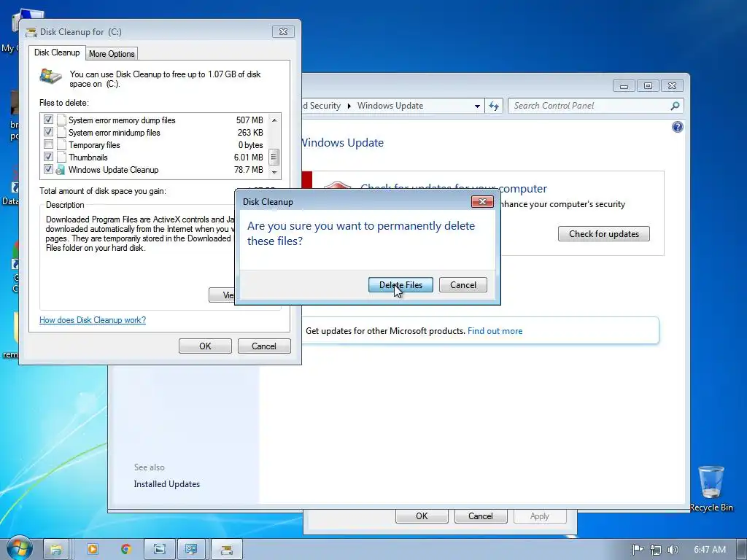Uncheck System error minidump files
The width and height of the screenshot is (747, 560).
point(48,132)
